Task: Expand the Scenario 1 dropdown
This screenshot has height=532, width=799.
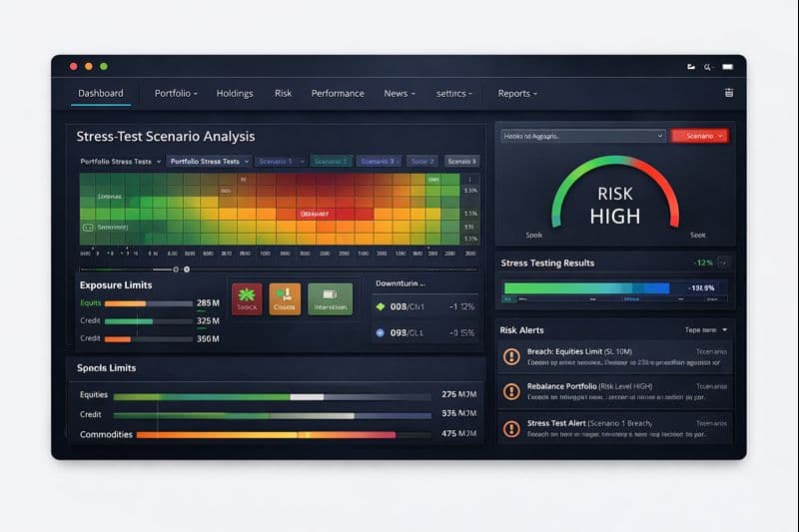Action: tap(281, 162)
